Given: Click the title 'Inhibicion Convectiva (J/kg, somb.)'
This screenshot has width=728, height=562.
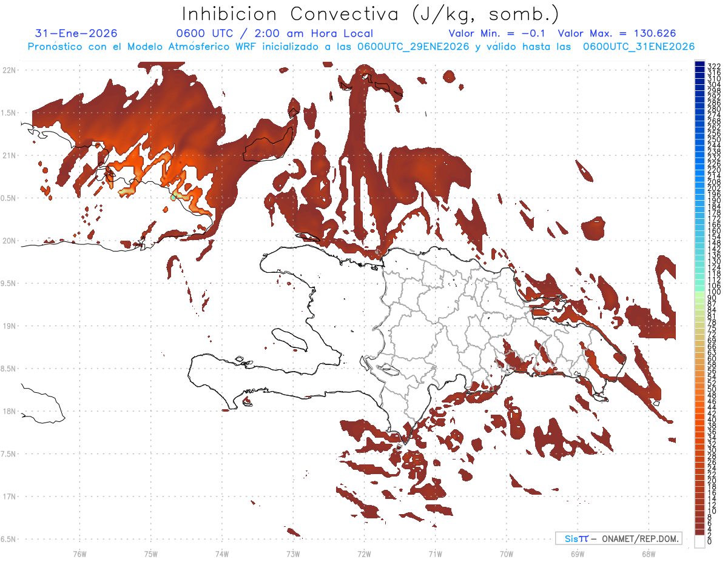Looking at the screenshot, I should pyautogui.click(x=371, y=15).
